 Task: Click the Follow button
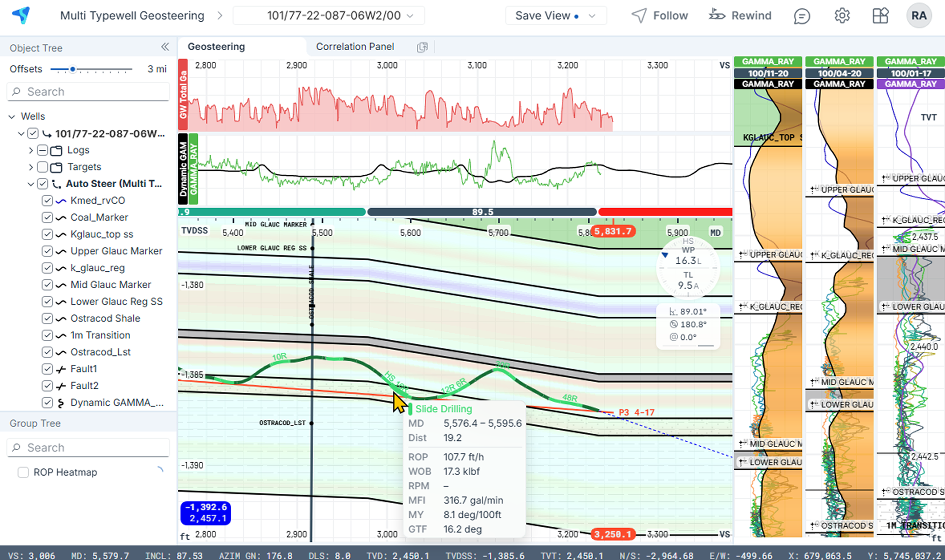660,16
